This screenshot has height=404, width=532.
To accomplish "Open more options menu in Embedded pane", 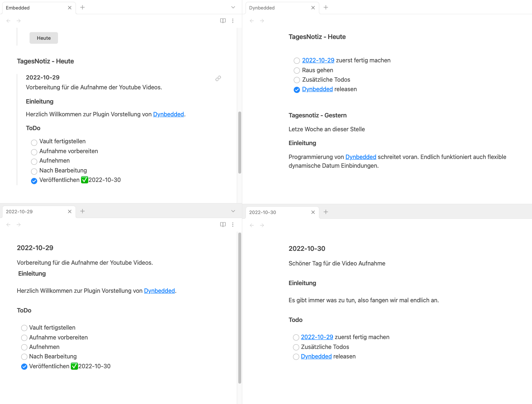I will 233,21.
